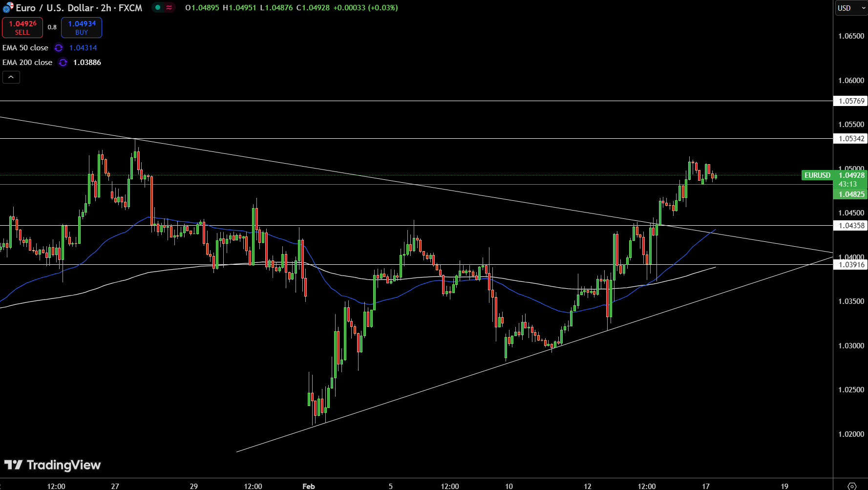Screen dimensions: 868x490
Task: Click the 17 date label on time axis
Action: click(705, 486)
